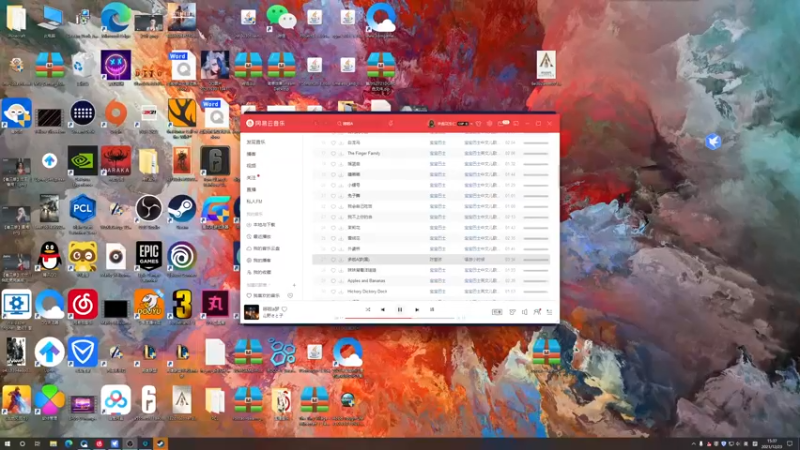Switch to mini player mode icon

pos(516,123)
